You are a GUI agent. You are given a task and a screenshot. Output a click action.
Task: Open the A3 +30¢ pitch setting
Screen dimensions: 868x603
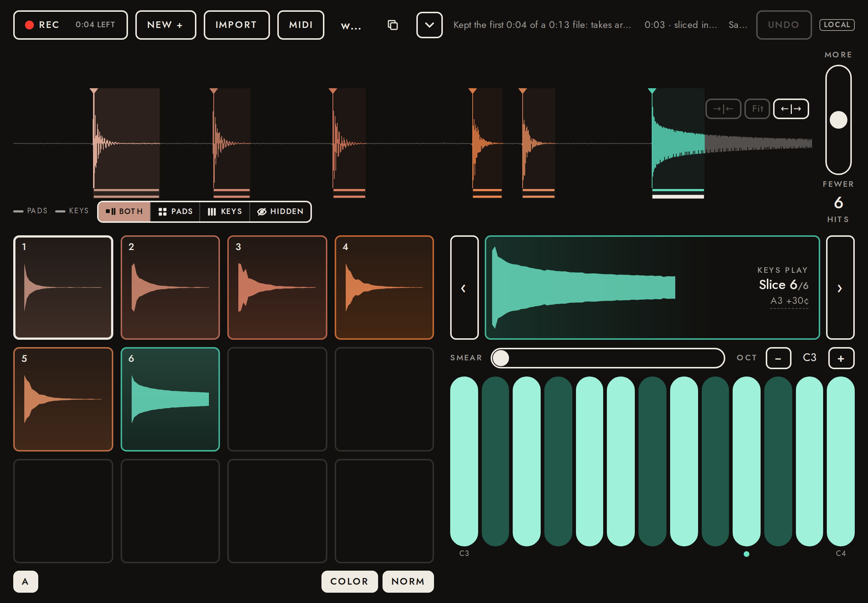tap(789, 301)
